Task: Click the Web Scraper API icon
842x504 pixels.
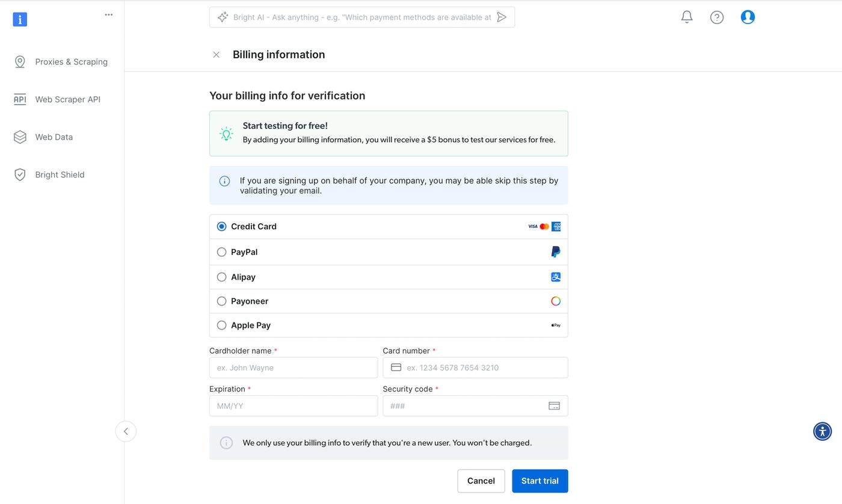Action: pyautogui.click(x=20, y=99)
